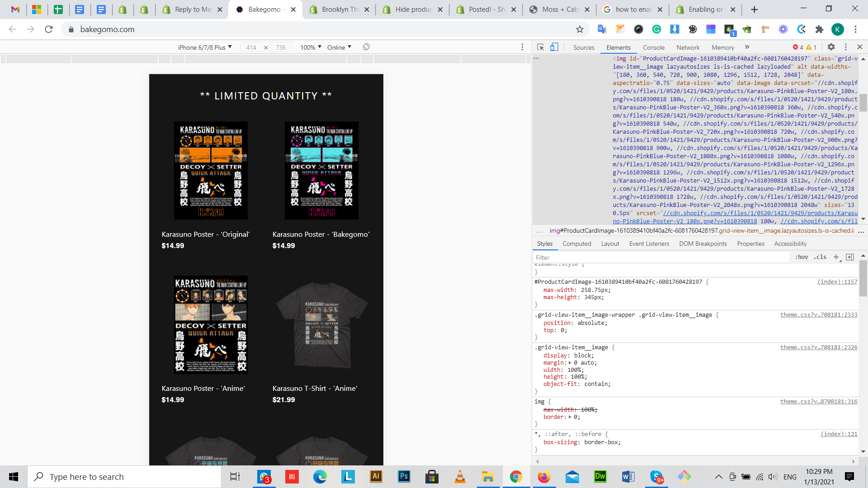868x488 pixels.
Task: Show more DevTools tabs chevron
Action: coord(747,47)
